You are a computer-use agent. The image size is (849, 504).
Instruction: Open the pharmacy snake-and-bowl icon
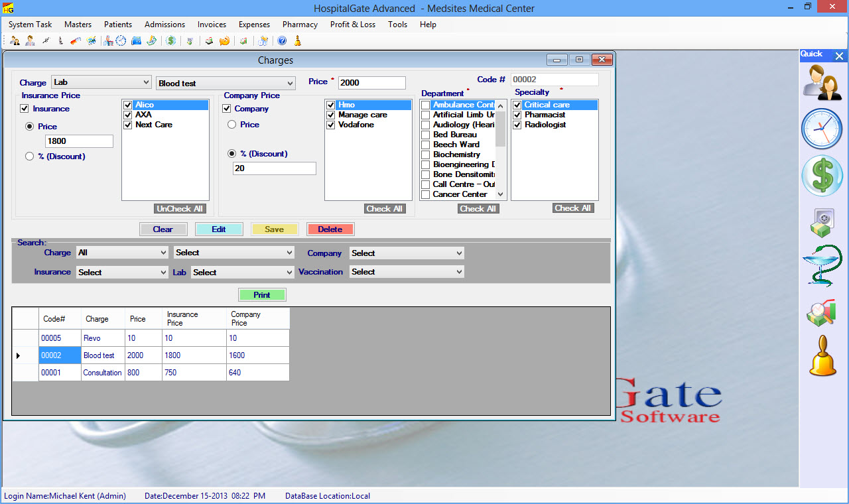pos(821,266)
